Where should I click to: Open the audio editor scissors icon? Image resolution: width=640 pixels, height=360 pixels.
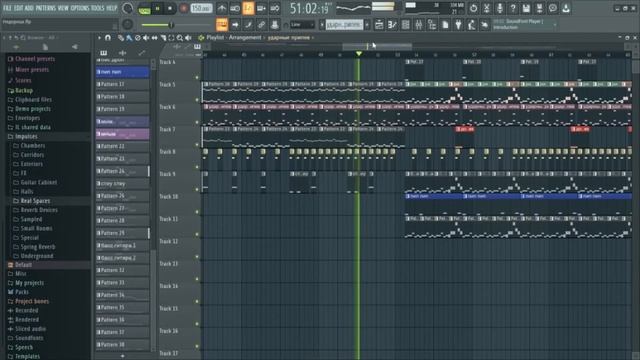487,8
